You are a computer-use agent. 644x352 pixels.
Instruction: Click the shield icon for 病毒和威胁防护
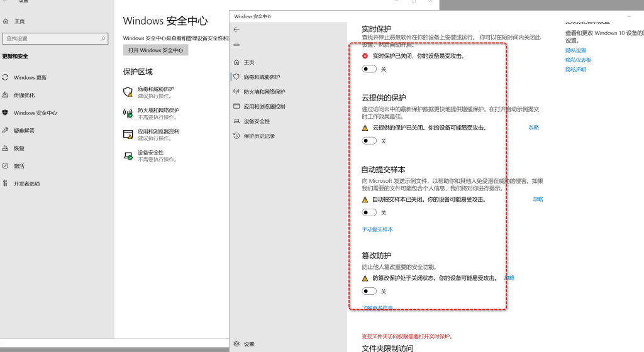tap(236, 77)
